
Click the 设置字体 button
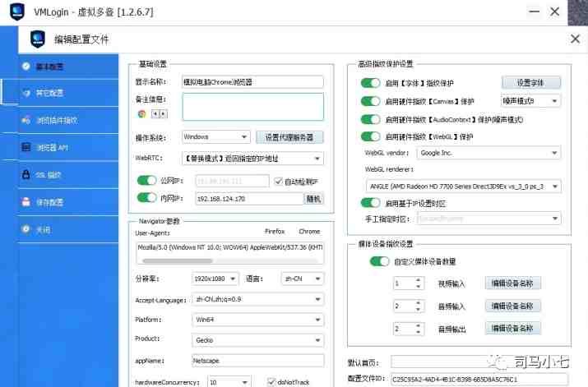coord(531,83)
